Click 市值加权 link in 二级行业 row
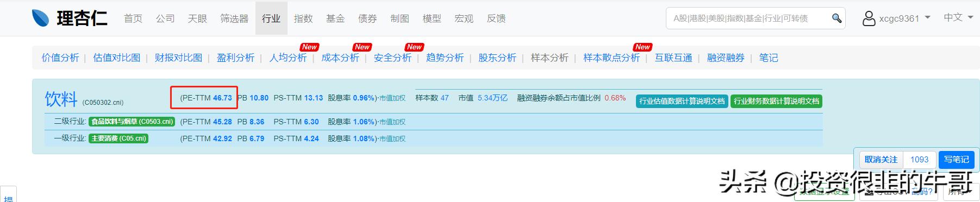The width and height of the screenshot is (980, 202). click(x=392, y=122)
